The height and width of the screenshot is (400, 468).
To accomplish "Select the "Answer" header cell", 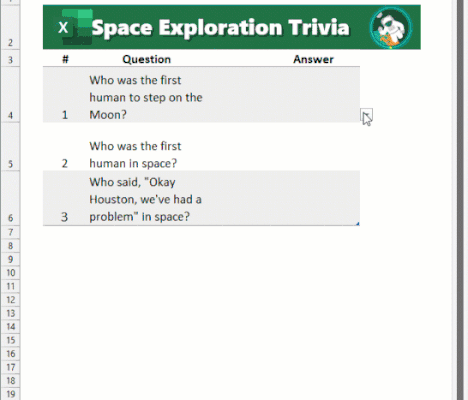I will [313, 59].
